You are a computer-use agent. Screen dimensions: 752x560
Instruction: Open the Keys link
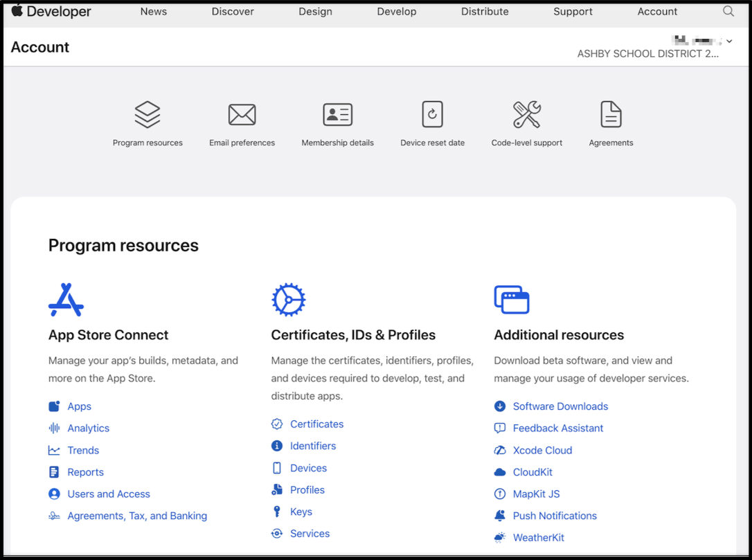[301, 512]
